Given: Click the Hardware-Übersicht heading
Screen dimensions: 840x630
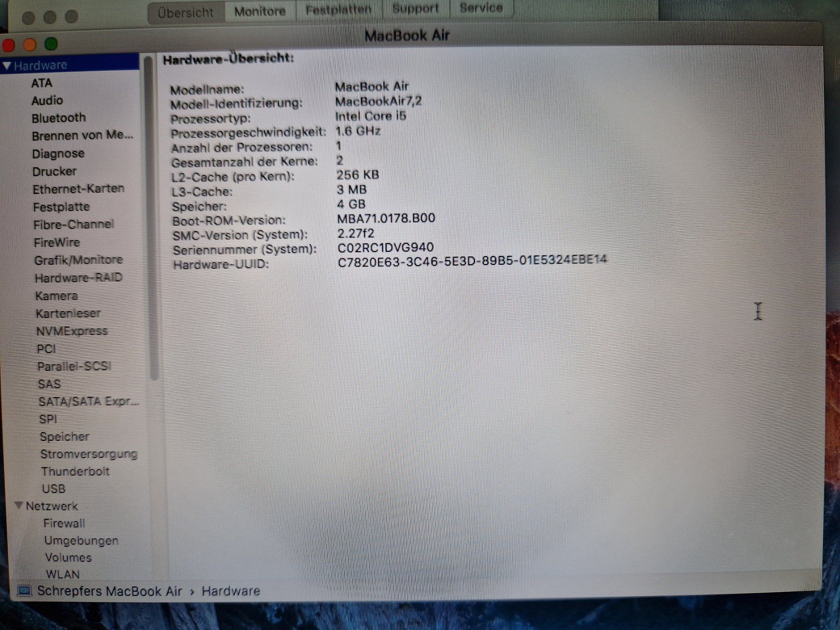Looking at the screenshot, I should click(x=229, y=59).
